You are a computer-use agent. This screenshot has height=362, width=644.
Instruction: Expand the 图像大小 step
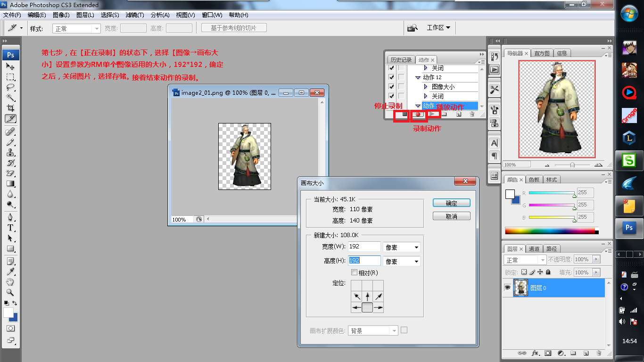(x=426, y=87)
